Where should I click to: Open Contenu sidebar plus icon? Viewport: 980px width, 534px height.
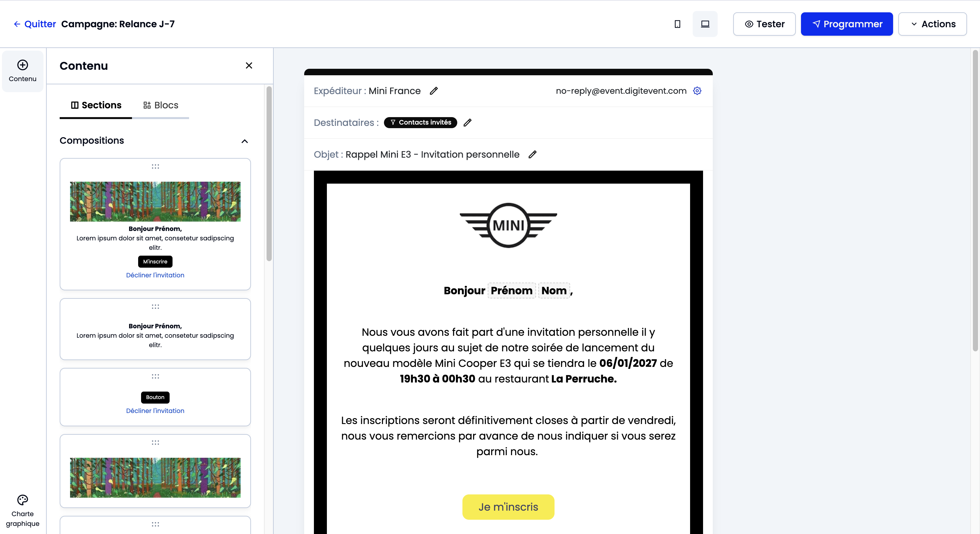click(22, 65)
